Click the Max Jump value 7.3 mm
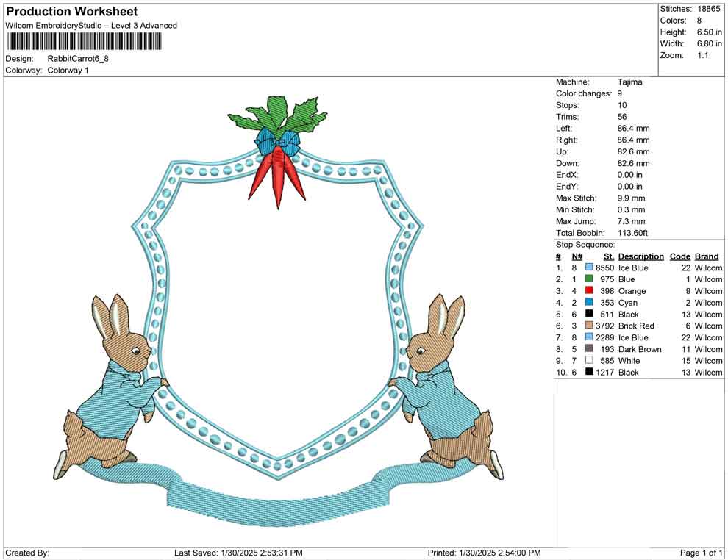Image resolution: width=728 pixels, height=560 pixels. coord(632,221)
